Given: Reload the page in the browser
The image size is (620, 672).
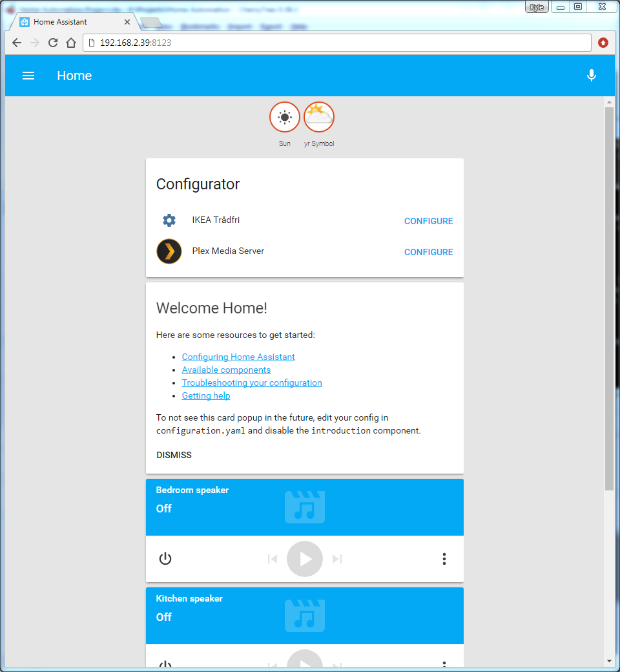Looking at the screenshot, I should [x=53, y=43].
